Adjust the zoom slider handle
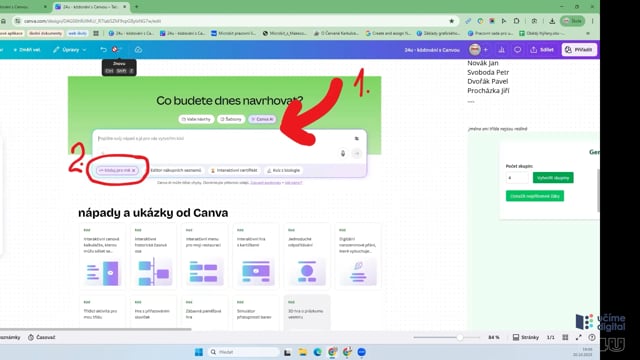640x360 pixels. [x=460, y=338]
